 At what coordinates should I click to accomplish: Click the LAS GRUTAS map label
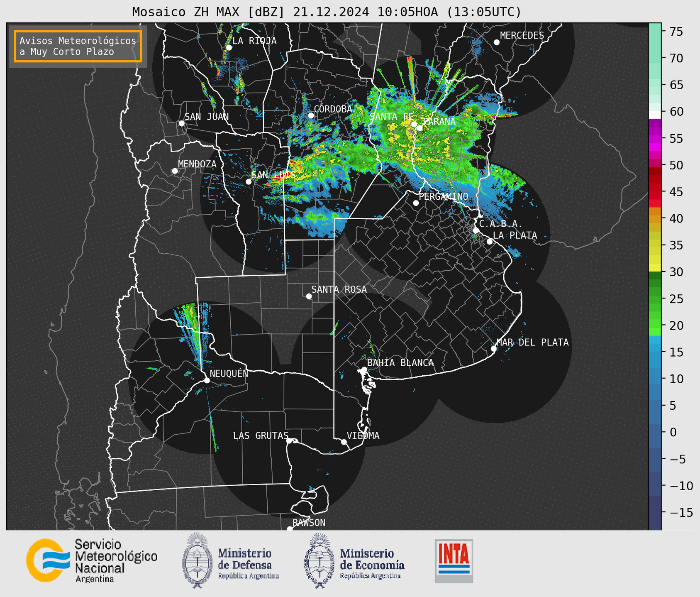pos(260,436)
